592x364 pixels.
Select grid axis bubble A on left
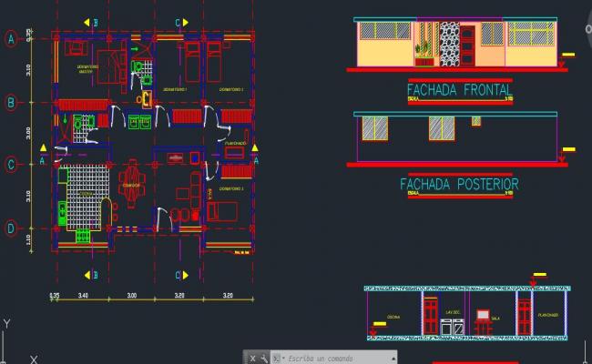point(11,38)
